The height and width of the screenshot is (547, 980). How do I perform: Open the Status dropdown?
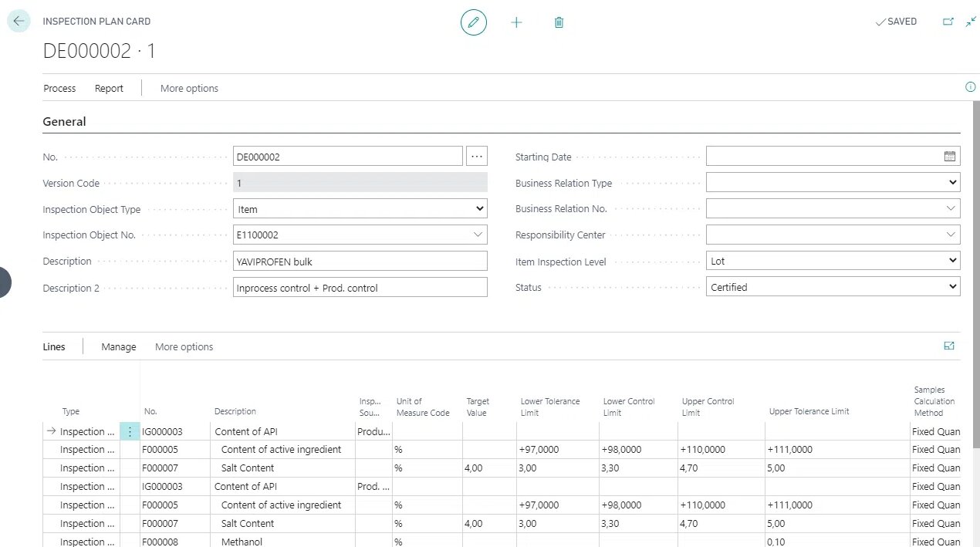click(x=833, y=287)
